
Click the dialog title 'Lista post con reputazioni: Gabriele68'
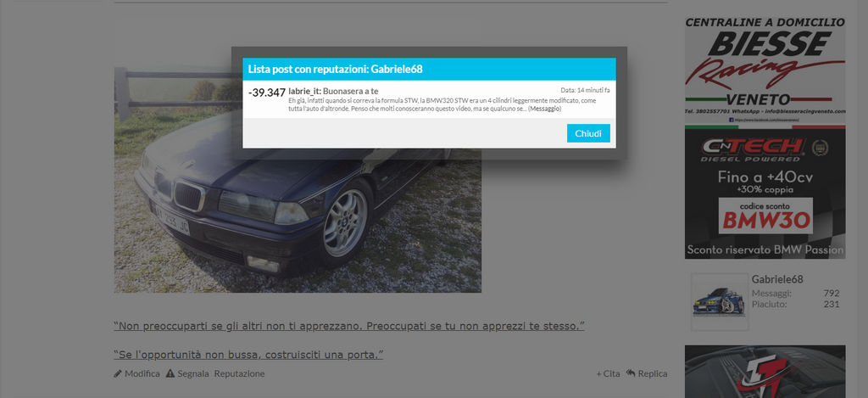(x=336, y=70)
